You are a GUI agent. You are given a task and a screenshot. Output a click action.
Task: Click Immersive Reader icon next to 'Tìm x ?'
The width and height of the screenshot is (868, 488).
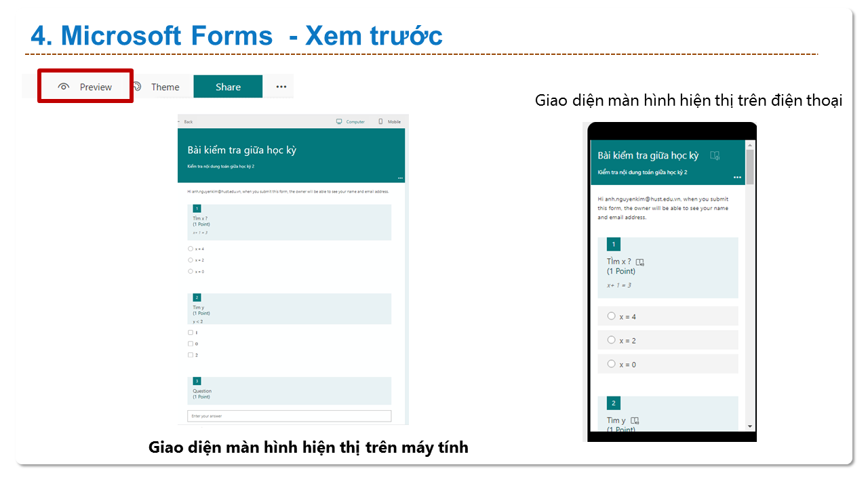640,262
